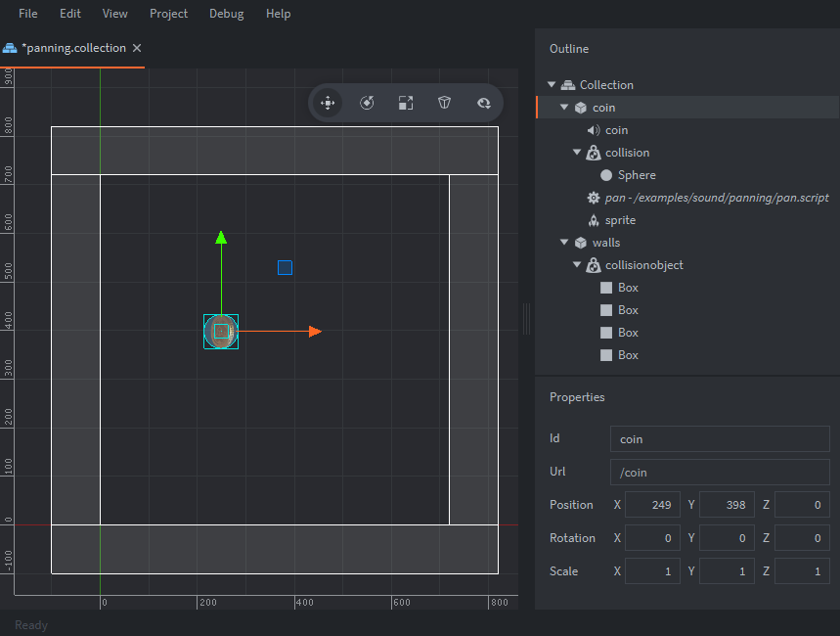Click the green Y-axis arrow of gizmo
Viewport: 840px width, 636px height.
tap(221, 238)
